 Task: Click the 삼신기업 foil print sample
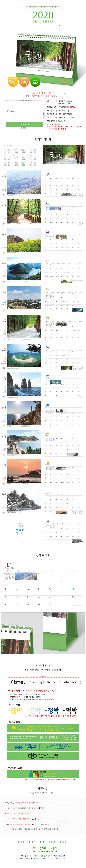43,737
